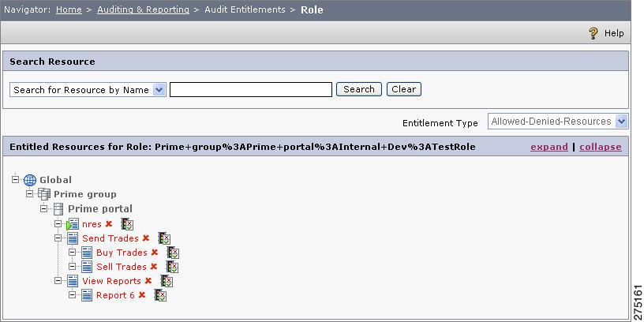The width and height of the screenshot is (644, 322).
Task: Select the Send Trades tree item
Action: (x=110, y=238)
